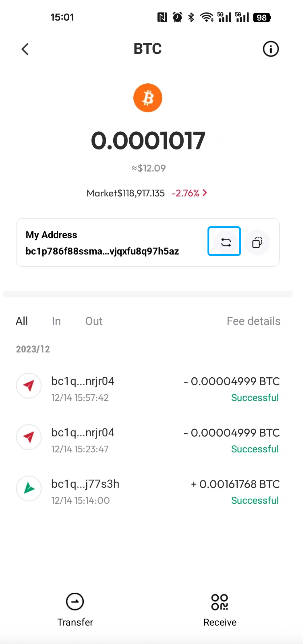303x644 pixels.
Task: Open the BTC info icon
Action: tap(271, 49)
